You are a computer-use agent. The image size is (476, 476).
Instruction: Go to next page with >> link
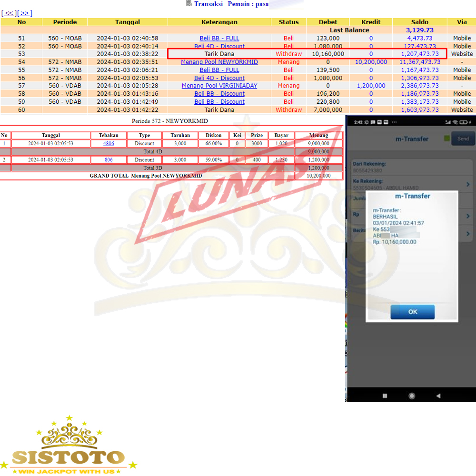tap(24, 13)
